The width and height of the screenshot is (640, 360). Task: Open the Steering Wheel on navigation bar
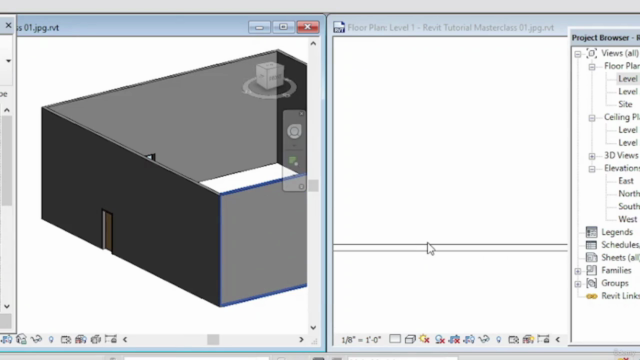(x=294, y=131)
